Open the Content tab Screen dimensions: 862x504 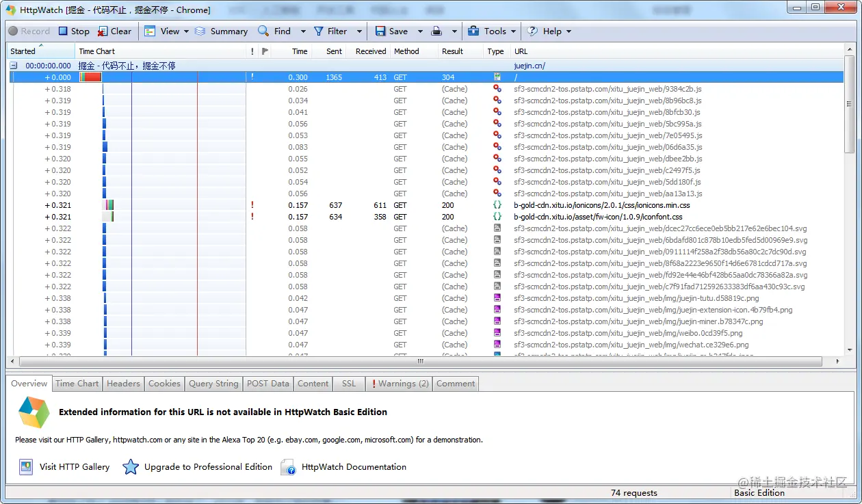[x=313, y=384]
